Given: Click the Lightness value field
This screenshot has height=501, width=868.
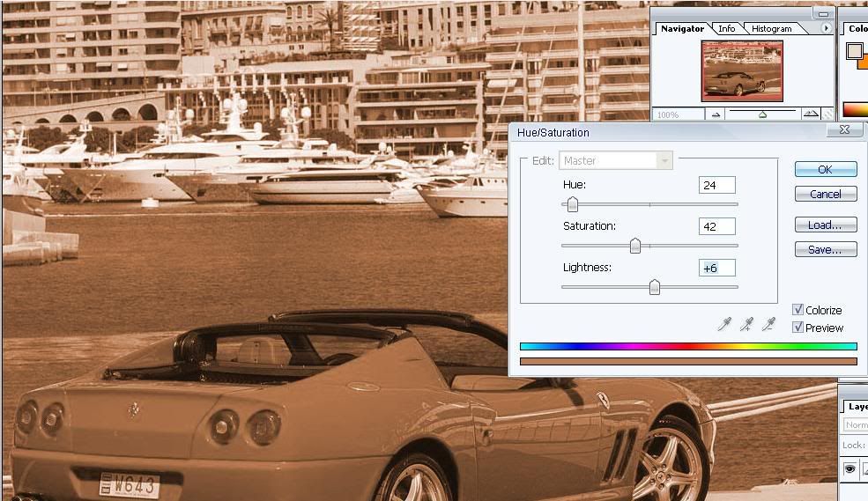Looking at the screenshot, I should click(x=717, y=268).
